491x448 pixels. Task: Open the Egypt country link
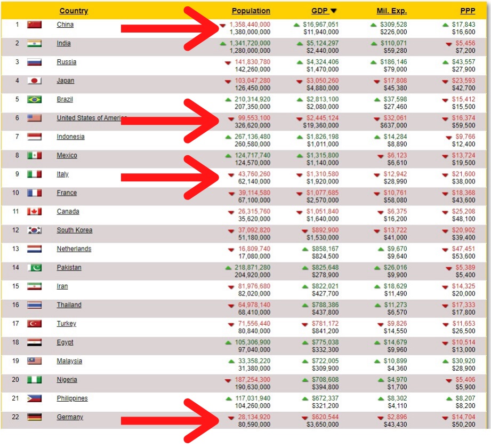click(x=65, y=342)
